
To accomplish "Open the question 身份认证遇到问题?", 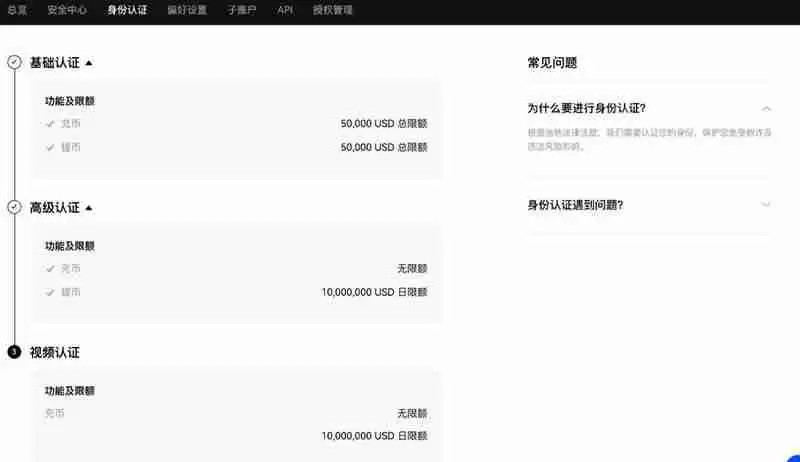I will [x=575, y=205].
